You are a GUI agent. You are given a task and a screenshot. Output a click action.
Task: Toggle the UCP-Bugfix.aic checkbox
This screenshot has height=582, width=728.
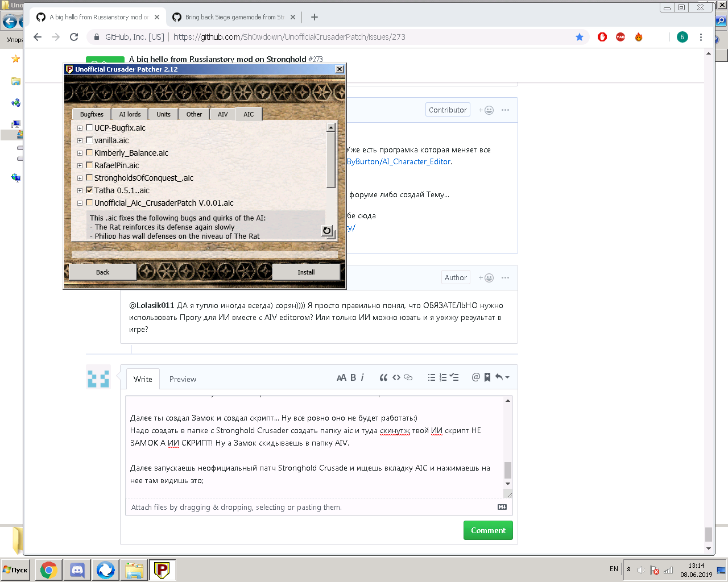[x=89, y=127]
